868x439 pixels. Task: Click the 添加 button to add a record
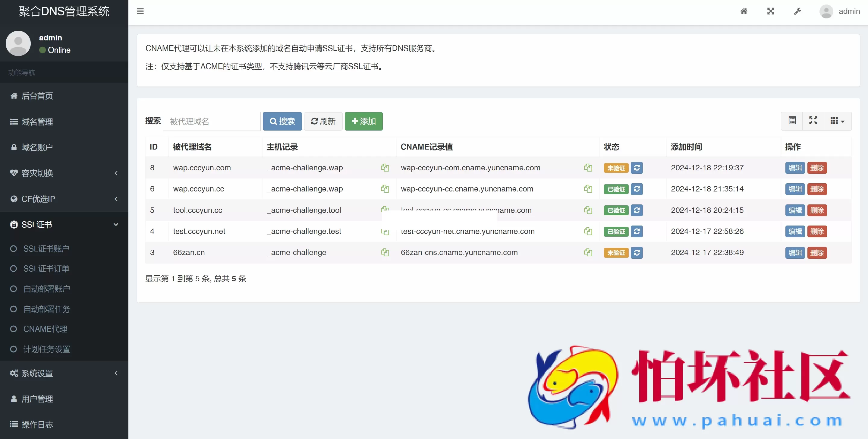pyautogui.click(x=363, y=121)
